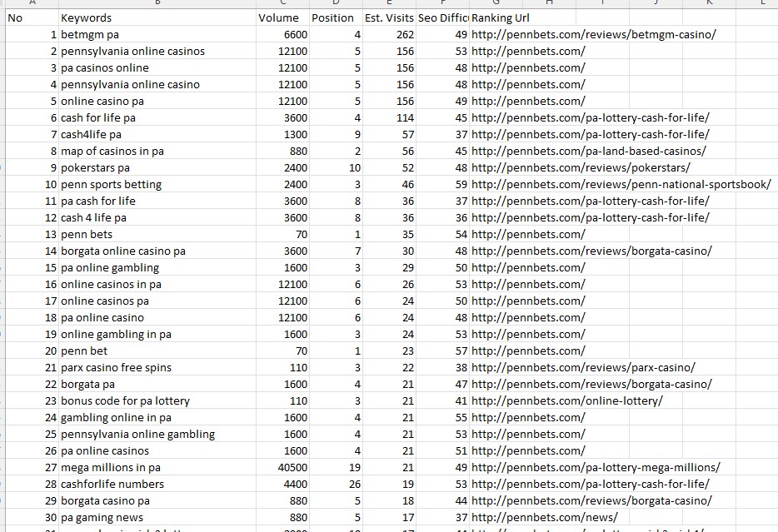Click the pa-lottery-mega-millions URL cell

(596, 468)
